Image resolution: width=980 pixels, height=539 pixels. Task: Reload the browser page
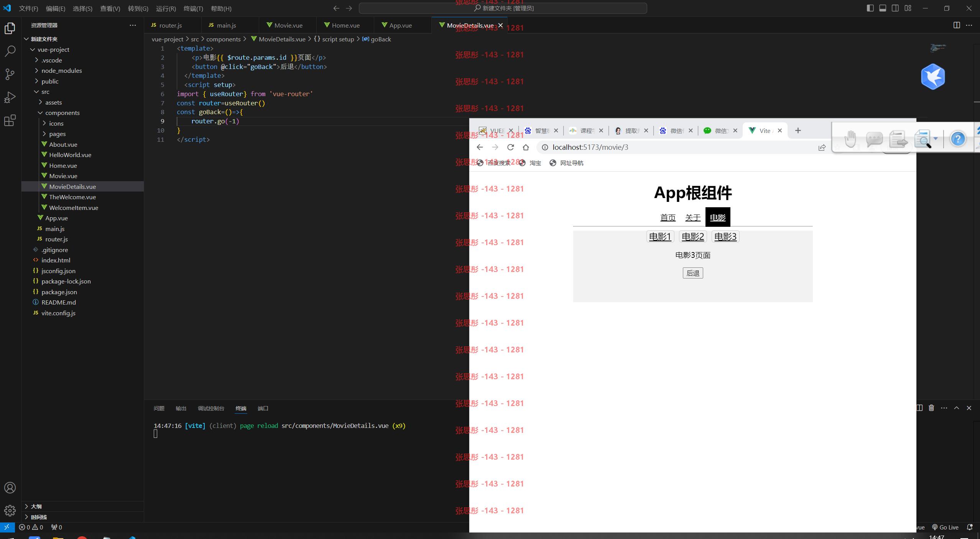(510, 147)
